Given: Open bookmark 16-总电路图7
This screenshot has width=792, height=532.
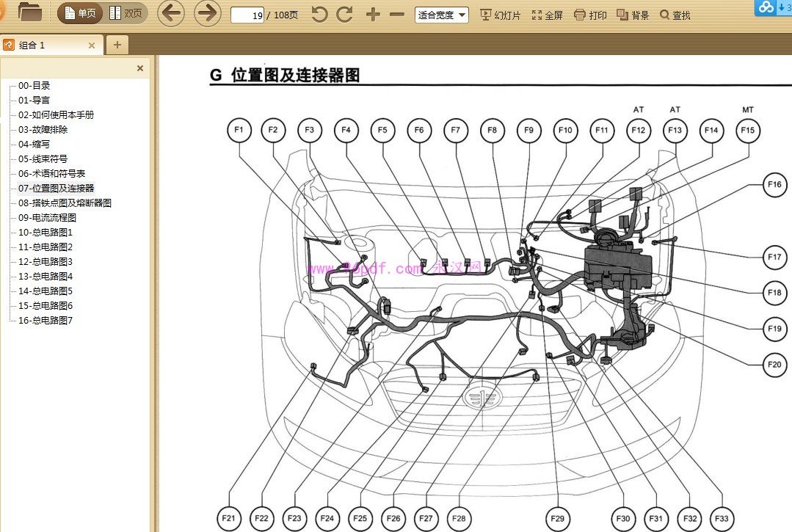Looking at the screenshot, I should coord(46,320).
